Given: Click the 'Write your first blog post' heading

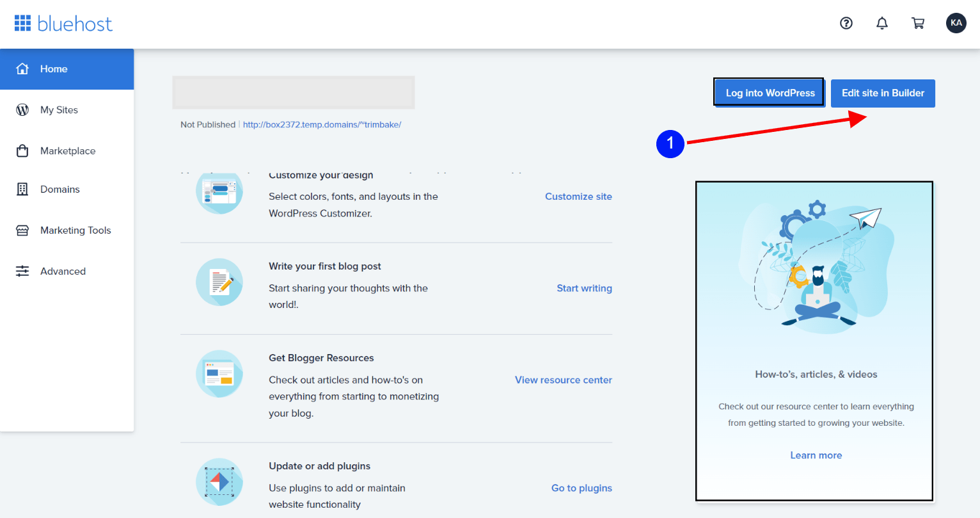Looking at the screenshot, I should (x=325, y=266).
